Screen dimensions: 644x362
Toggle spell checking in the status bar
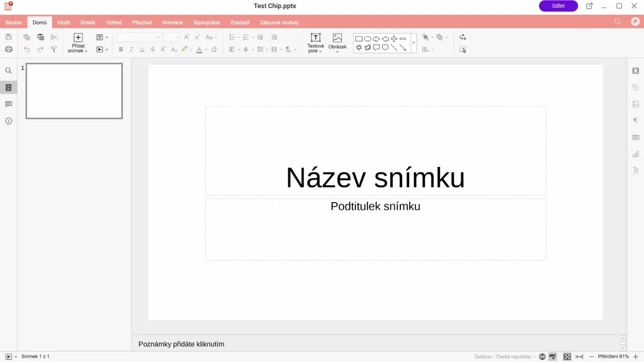pyautogui.click(x=552, y=357)
